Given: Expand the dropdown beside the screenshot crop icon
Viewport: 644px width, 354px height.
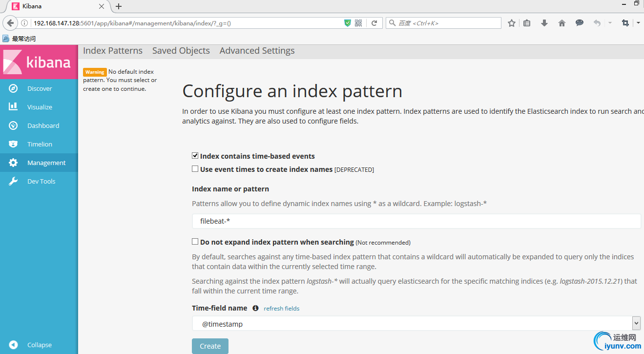Looking at the screenshot, I should pyautogui.click(x=638, y=23).
